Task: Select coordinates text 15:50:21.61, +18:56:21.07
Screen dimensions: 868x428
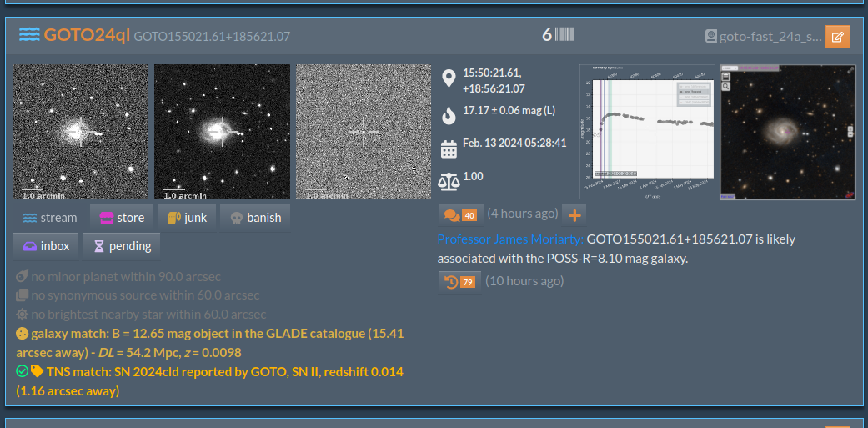Action: (494, 81)
